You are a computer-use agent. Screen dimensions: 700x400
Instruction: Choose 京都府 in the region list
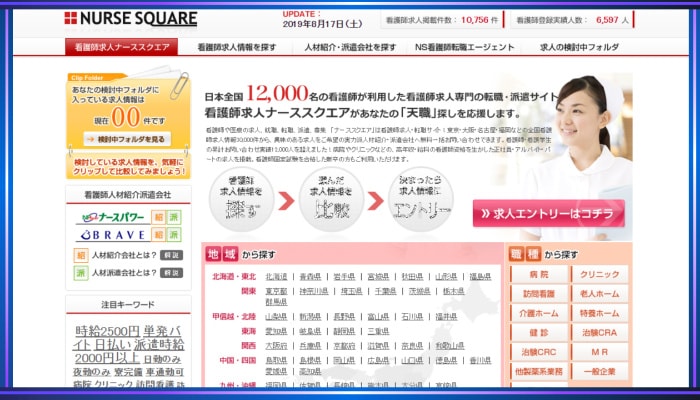(x=344, y=346)
